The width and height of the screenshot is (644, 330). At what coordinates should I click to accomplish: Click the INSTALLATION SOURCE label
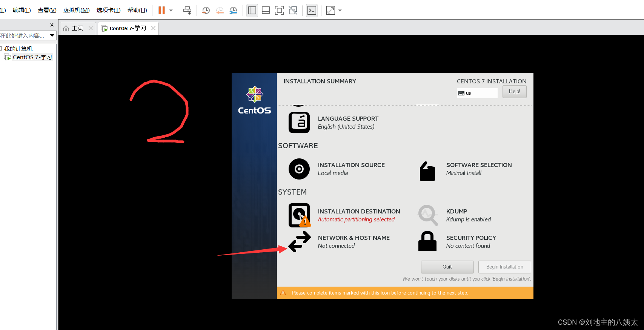(x=351, y=165)
